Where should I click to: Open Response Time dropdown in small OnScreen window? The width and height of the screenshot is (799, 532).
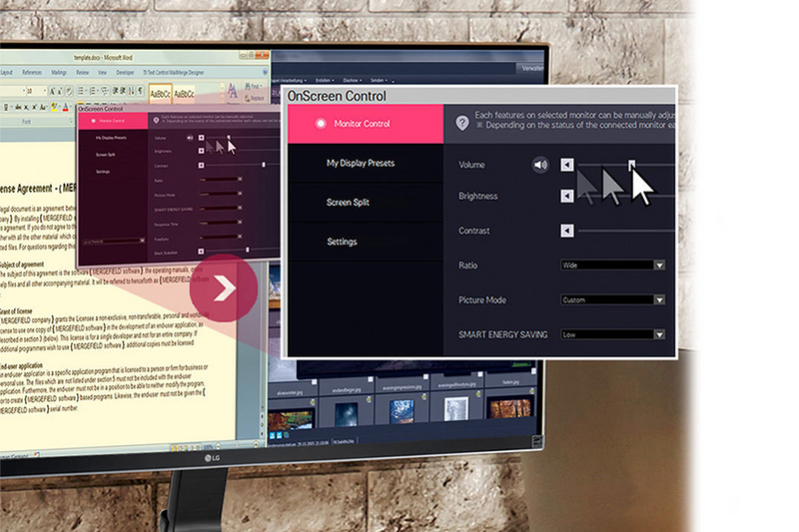[x=220, y=222]
